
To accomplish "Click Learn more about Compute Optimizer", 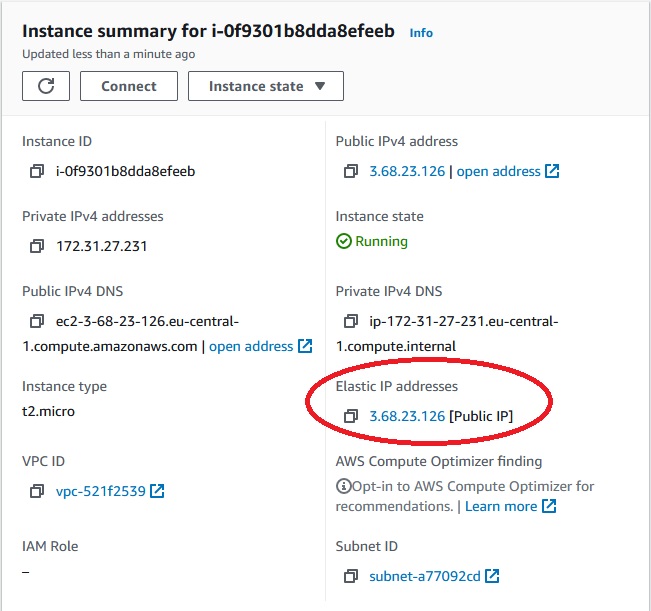I will (x=510, y=506).
